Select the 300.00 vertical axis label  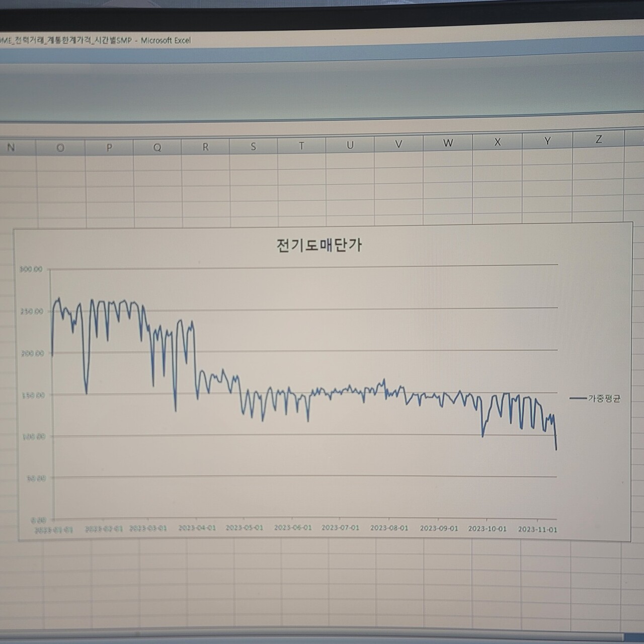tap(31, 269)
